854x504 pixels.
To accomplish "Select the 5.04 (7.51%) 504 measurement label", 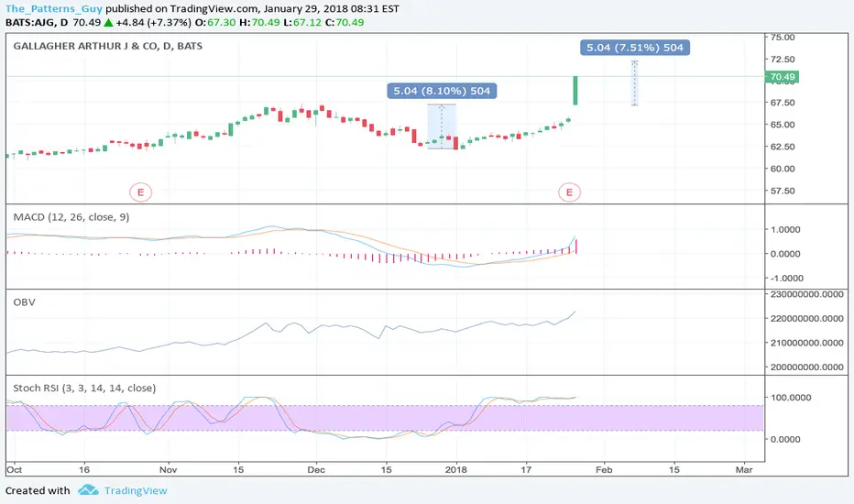I will (x=635, y=48).
